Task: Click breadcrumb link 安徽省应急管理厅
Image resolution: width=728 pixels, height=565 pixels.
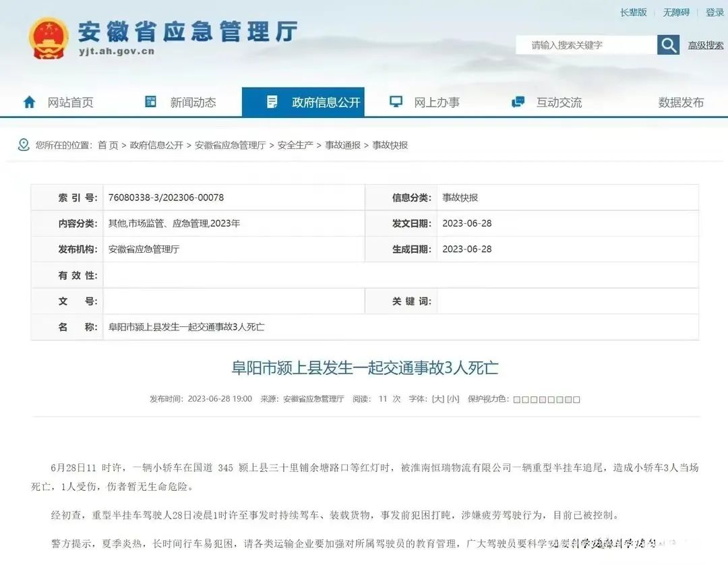Action: (231, 146)
